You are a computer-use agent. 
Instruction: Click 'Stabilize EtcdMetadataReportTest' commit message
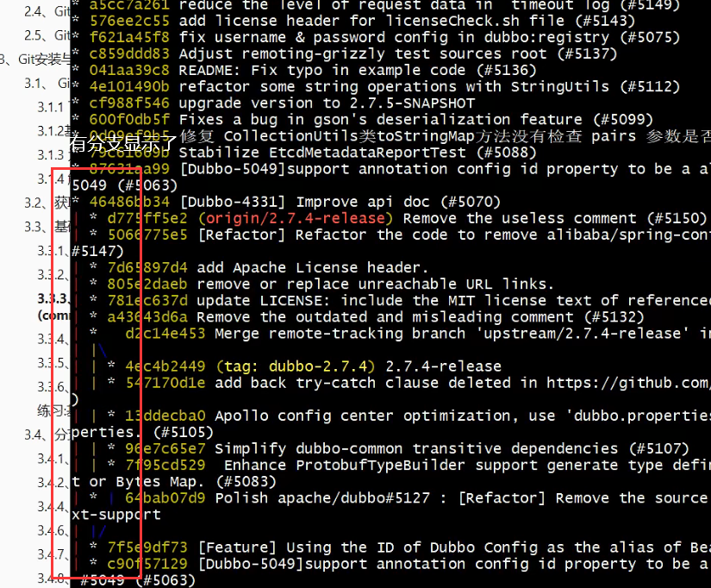click(x=322, y=153)
